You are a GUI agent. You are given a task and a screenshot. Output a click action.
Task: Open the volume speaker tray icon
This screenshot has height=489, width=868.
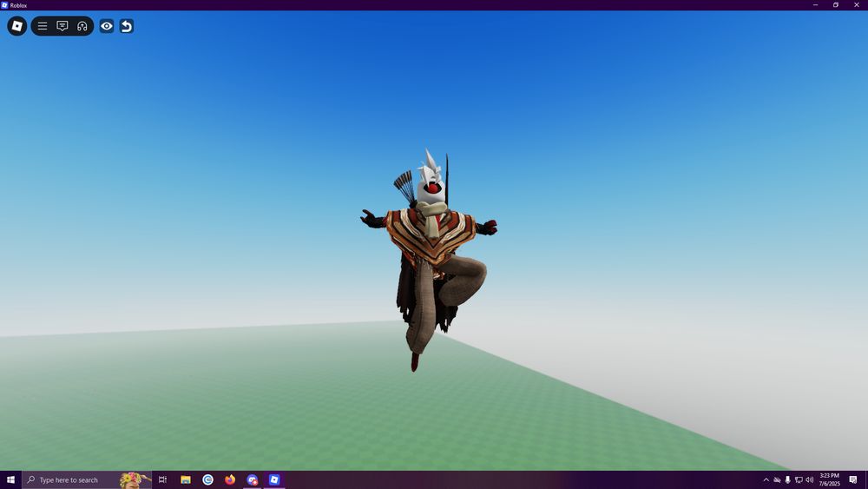pos(809,479)
